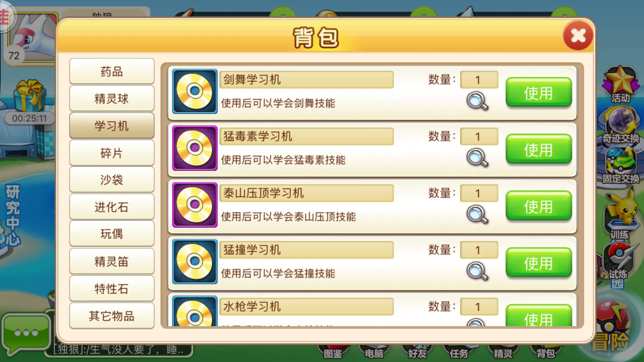Open details magnifier for 泰山压顶学习机
The image size is (644, 362).
pos(477,215)
